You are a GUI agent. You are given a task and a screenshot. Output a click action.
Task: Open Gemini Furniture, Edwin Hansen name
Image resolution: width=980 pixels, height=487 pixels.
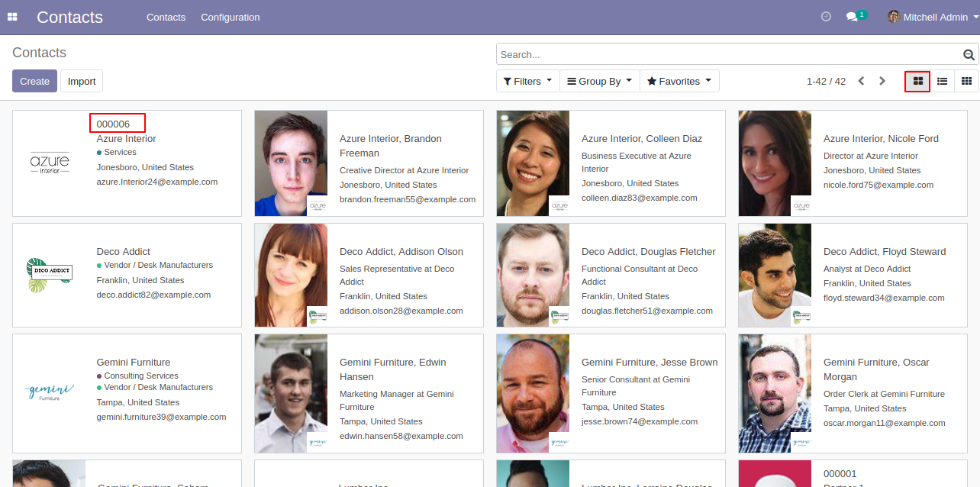[x=393, y=369]
